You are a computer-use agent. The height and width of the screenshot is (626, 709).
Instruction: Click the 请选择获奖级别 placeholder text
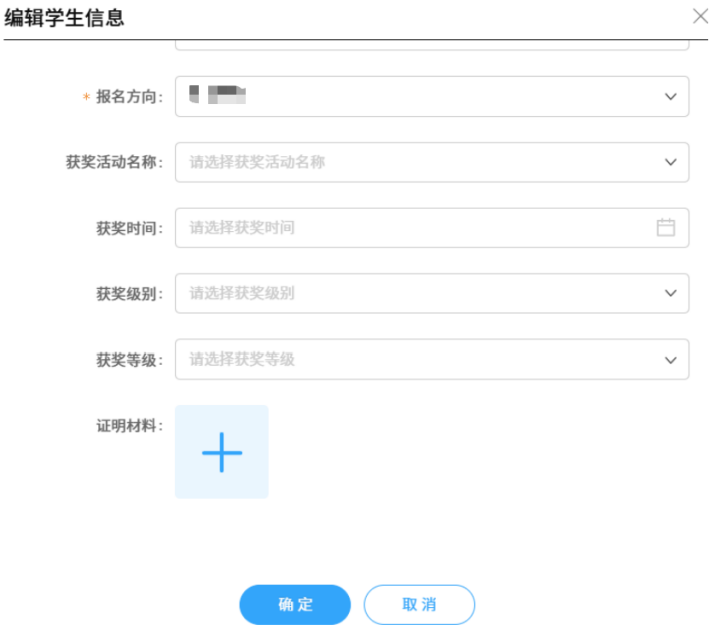pos(242,293)
